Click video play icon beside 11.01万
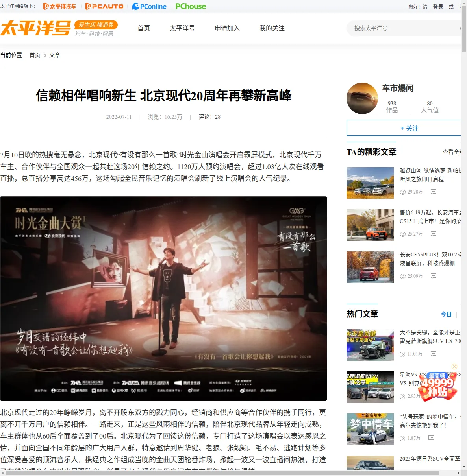The image size is (467, 476). (402, 354)
